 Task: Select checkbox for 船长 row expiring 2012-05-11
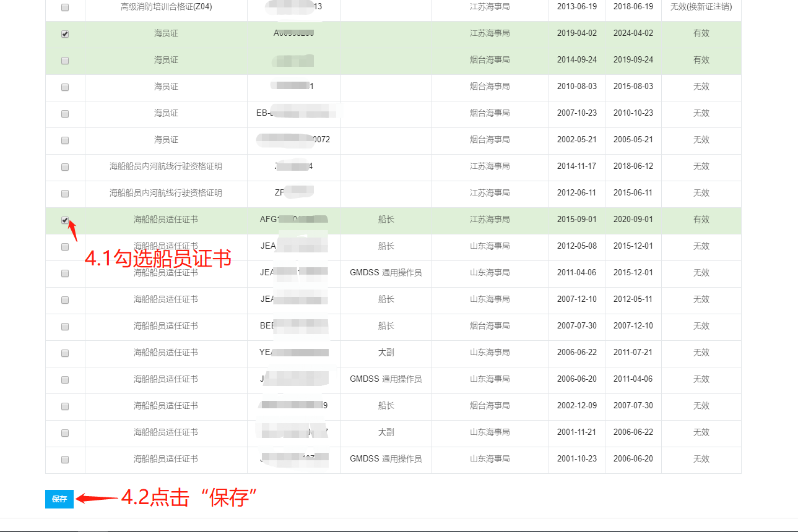[65, 300]
